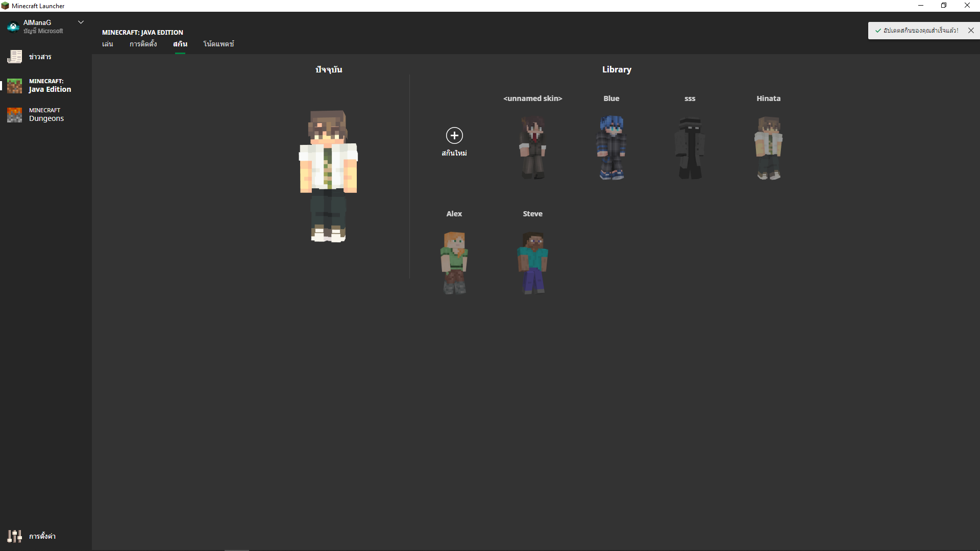Image resolution: width=980 pixels, height=551 pixels.
Task: Select the Hinata skin thumbnail
Action: (x=769, y=147)
